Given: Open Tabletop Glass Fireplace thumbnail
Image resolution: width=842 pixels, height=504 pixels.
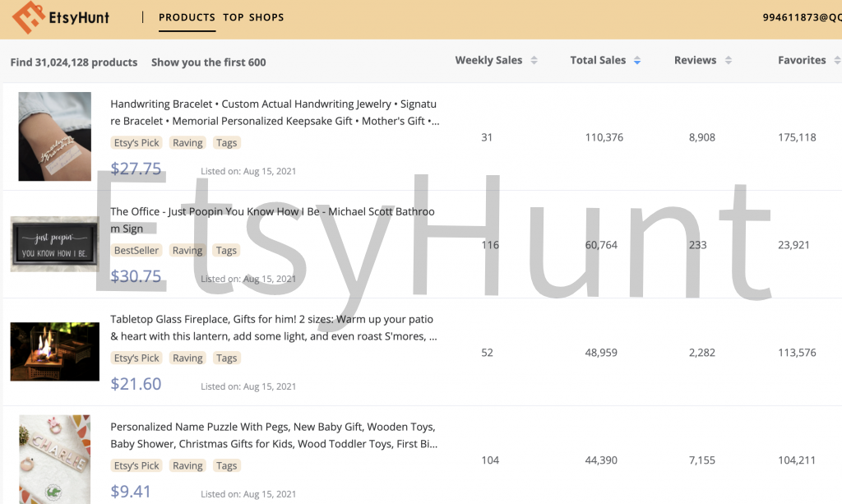Looking at the screenshot, I should pyautogui.click(x=55, y=352).
